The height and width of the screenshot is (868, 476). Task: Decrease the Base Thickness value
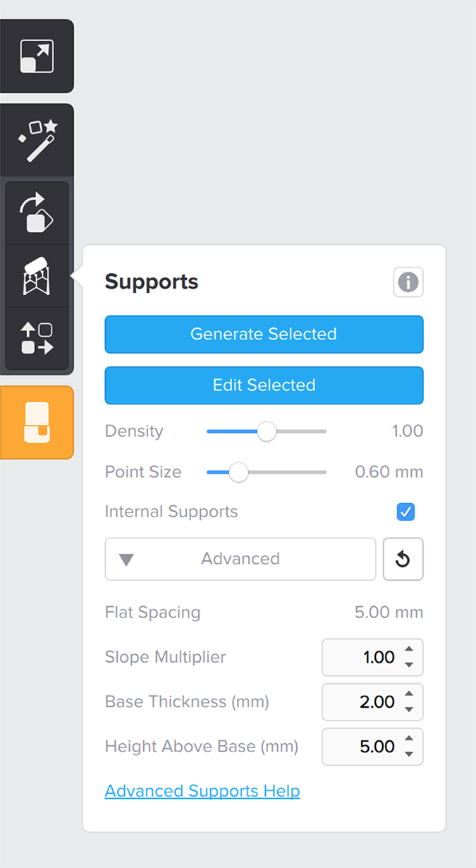[409, 709]
